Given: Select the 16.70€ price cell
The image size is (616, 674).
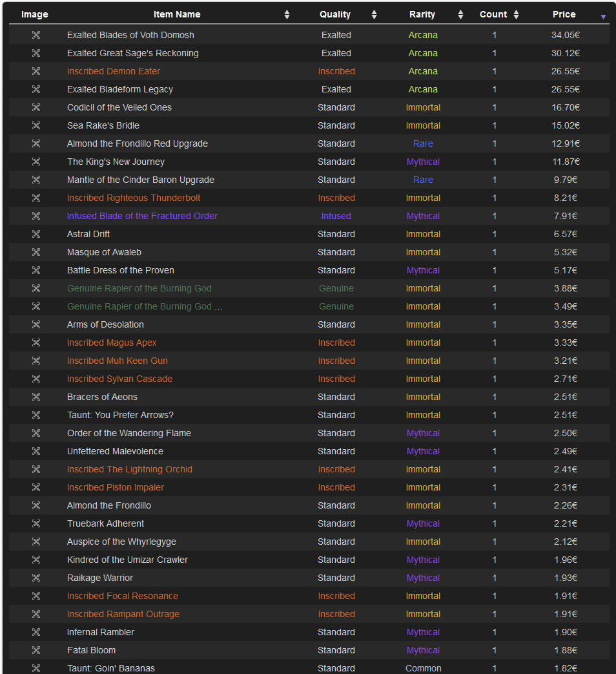Looking at the screenshot, I should pos(565,107).
